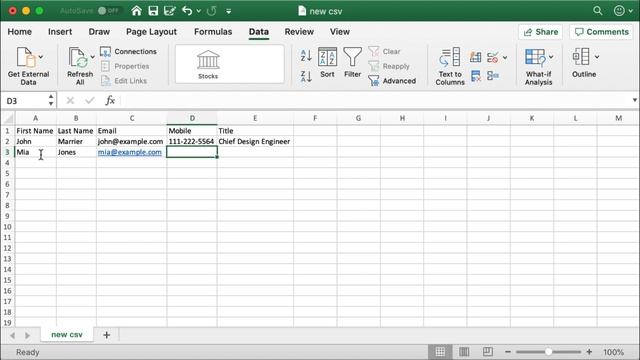Open Advanced filter options
The height and width of the screenshot is (360, 640).
click(392, 81)
